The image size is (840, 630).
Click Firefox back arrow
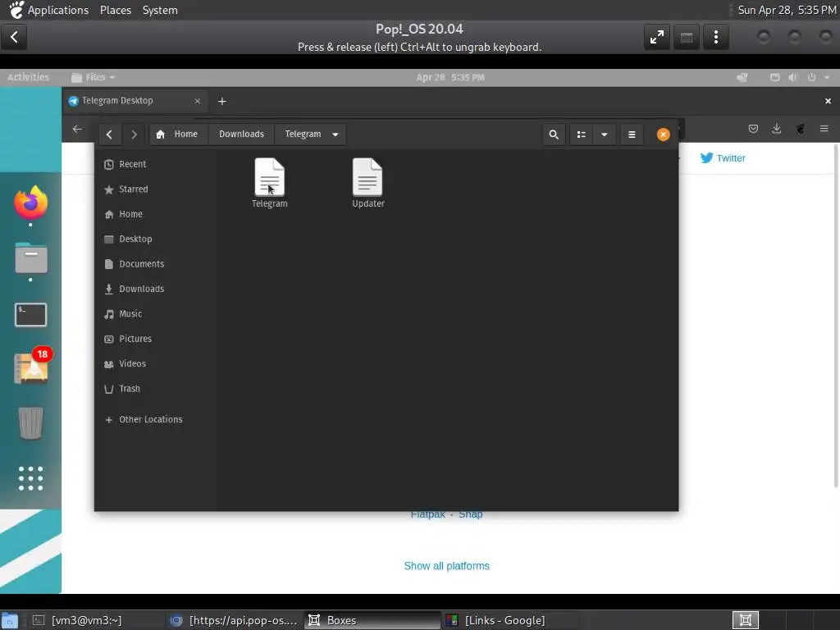pyautogui.click(x=77, y=129)
